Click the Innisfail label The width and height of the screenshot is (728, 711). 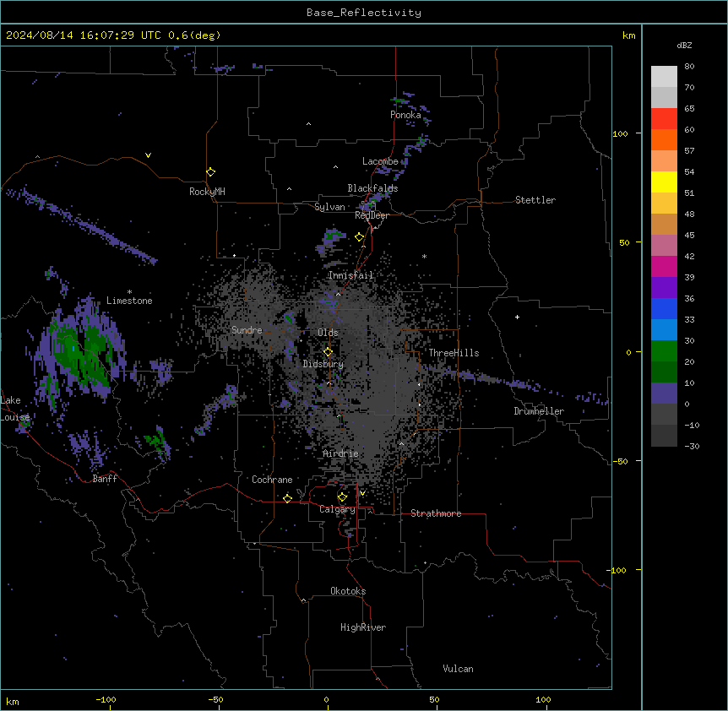350,275
